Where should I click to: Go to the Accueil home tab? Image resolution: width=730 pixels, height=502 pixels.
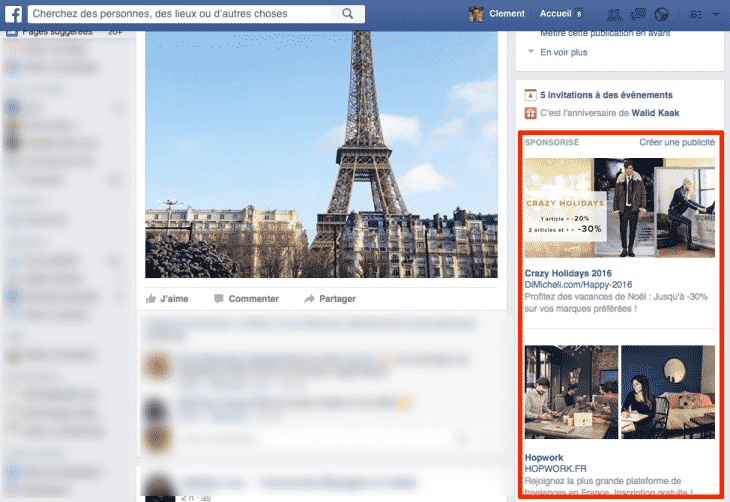(555, 14)
